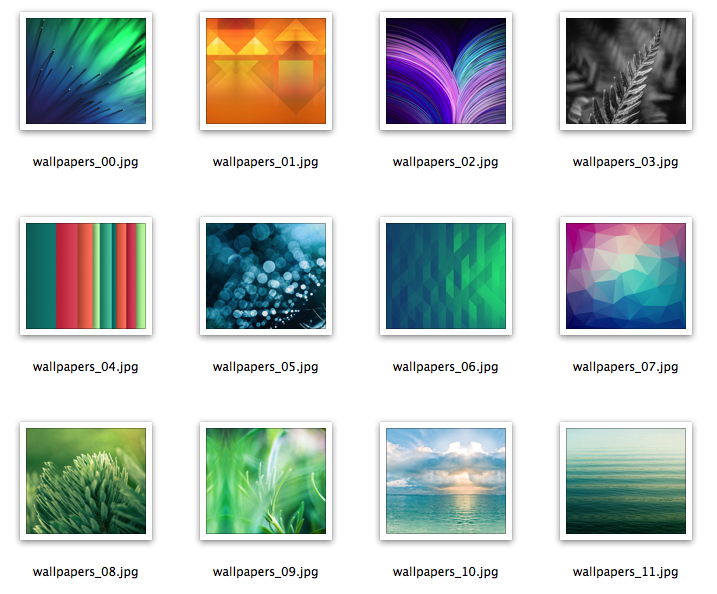The height and width of the screenshot is (594, 717).
Task: Select the green-blue fiber optic wallpaper thumbnail
Action: click(86, 71)
